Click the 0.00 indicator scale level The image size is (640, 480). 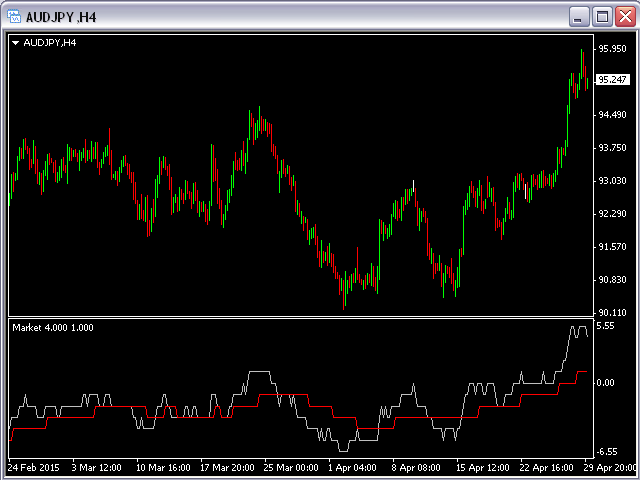604,383
